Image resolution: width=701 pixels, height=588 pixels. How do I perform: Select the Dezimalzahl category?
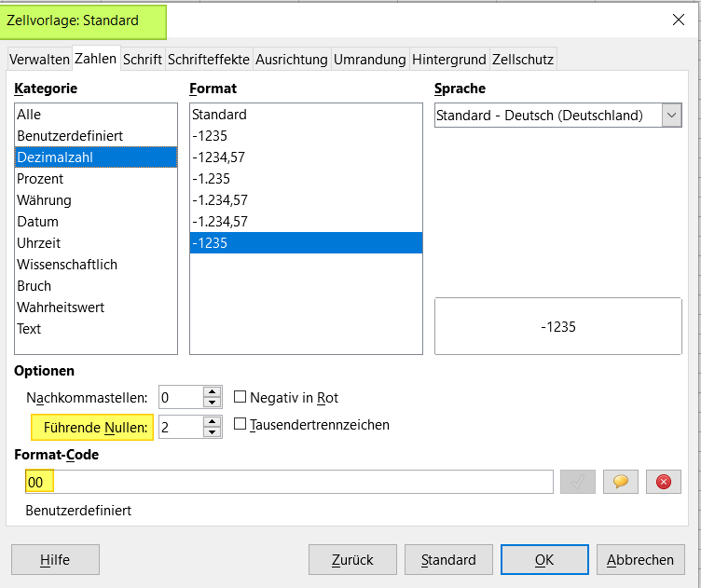click(x=96, y=157)
